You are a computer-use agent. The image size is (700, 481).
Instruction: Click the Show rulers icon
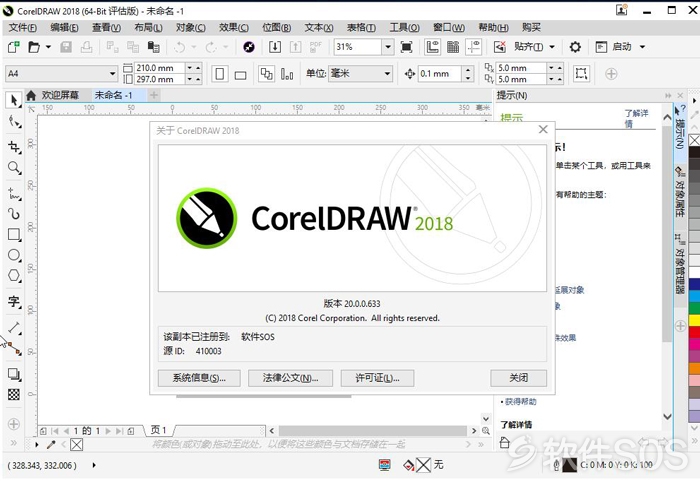tap(432, 46)
